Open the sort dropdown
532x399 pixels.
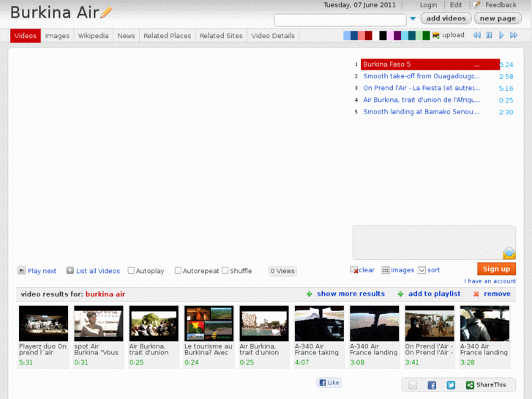click(429, 270)
